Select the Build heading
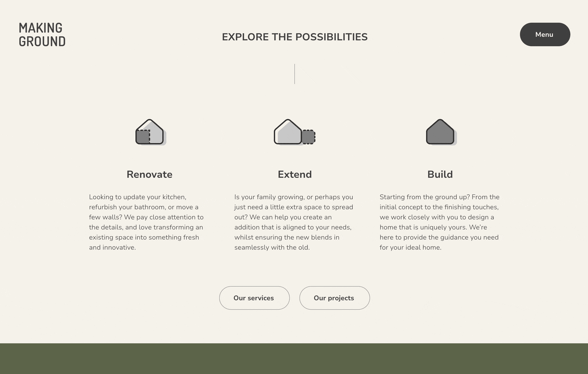 coord(440,174)
